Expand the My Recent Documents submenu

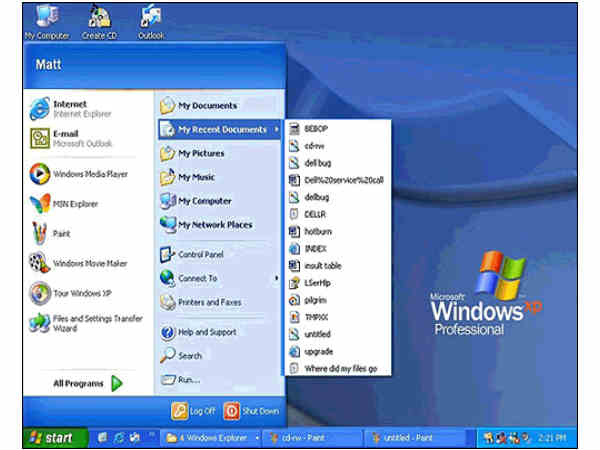[220, 129]
